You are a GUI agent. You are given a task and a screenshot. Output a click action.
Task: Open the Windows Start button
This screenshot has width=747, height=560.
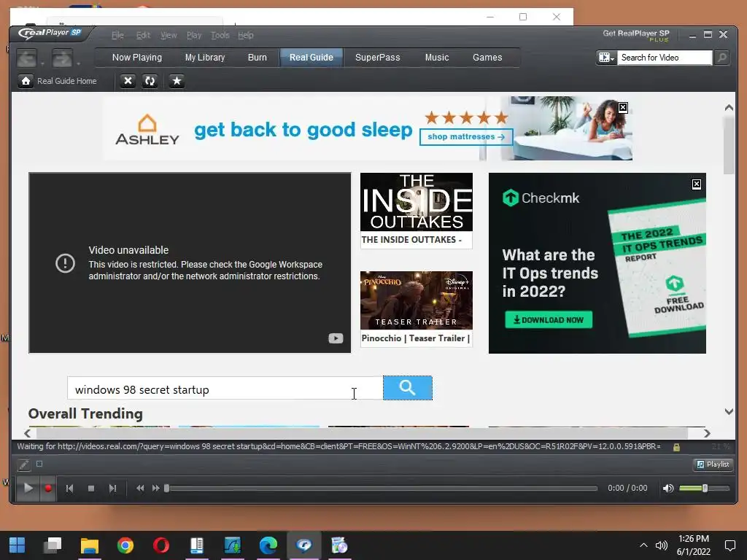click(18, 545)
